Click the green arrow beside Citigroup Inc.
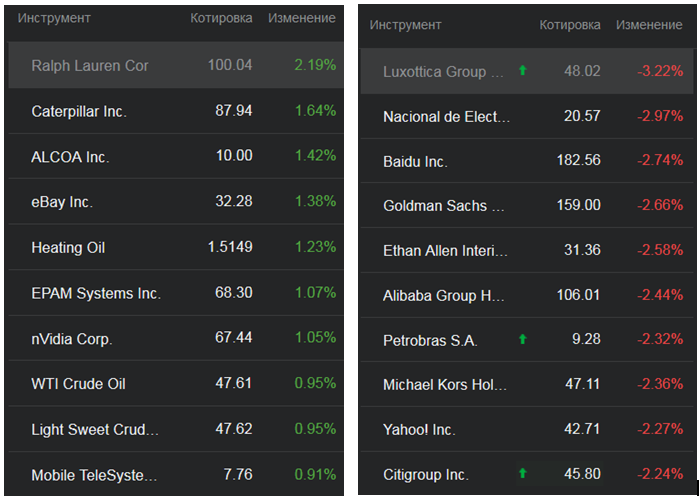 point(522,473)
